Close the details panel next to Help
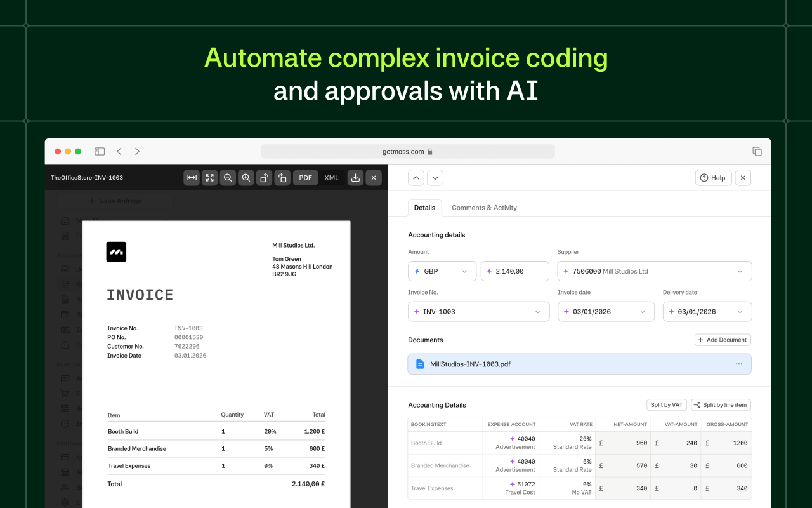812x508 pixels. point(743,178)
